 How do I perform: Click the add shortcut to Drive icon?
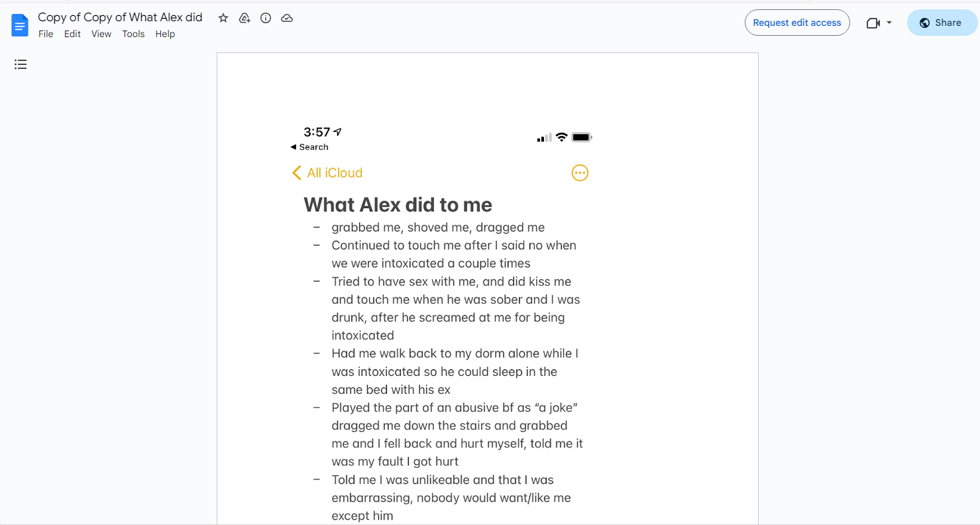pyautogui.click(x=245, y=18)
